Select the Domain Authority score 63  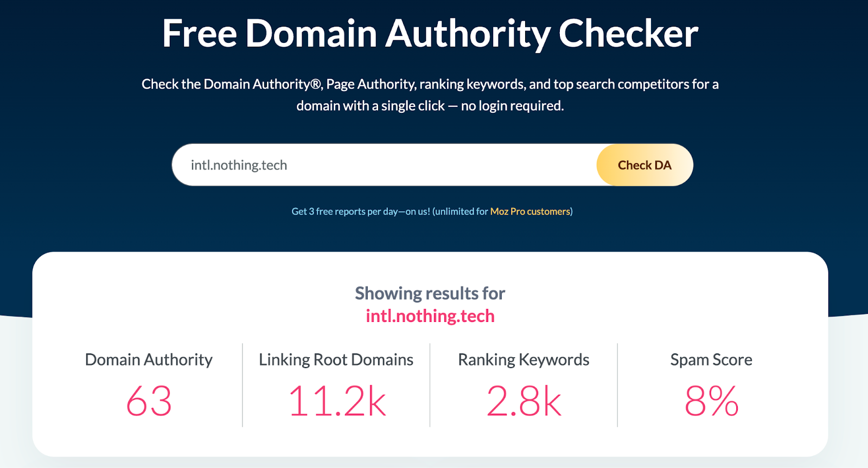click(x=149, y=401)
